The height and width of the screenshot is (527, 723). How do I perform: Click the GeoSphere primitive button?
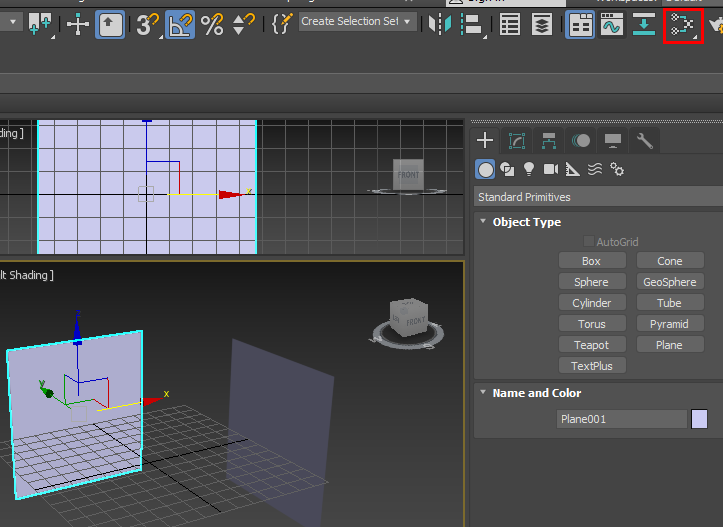[670, 282]
